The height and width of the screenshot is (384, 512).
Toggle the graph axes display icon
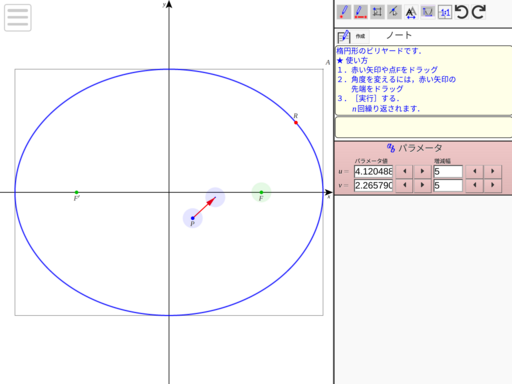(428, 12)
